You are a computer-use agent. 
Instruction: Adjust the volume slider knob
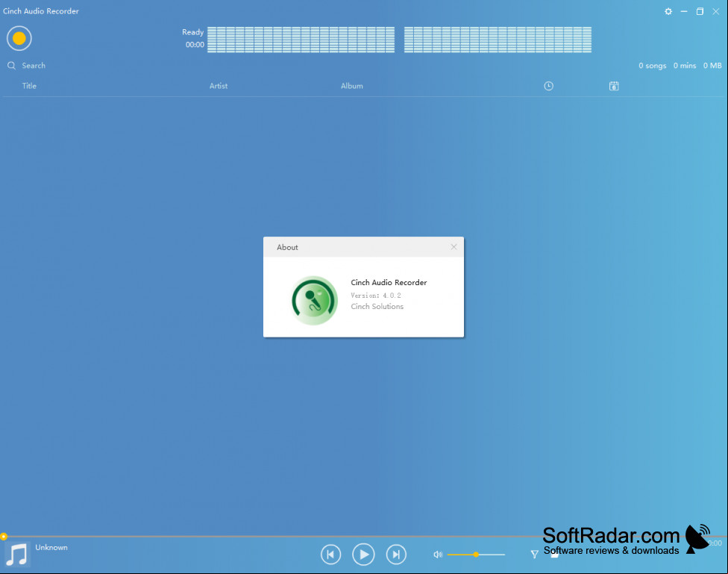click(476, 555)
